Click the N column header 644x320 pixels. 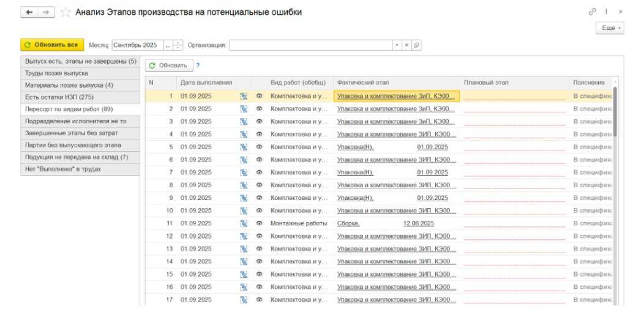click(x=161, y=83)
